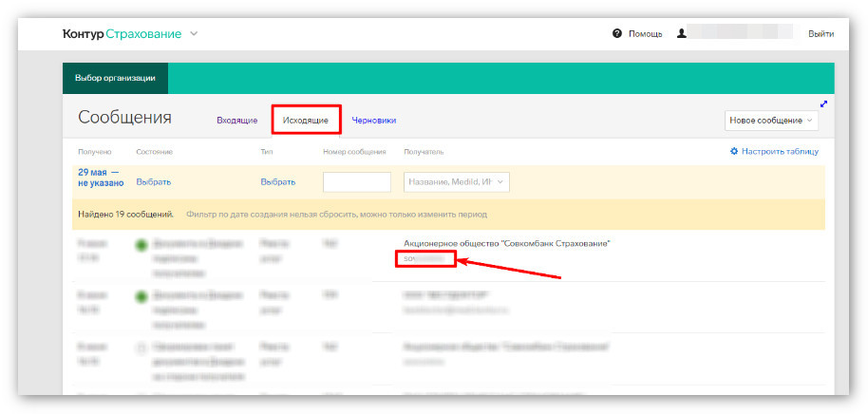Click the gear icon beside Настроить таблицу
868x414 pixels.
[x=734, y=151]
